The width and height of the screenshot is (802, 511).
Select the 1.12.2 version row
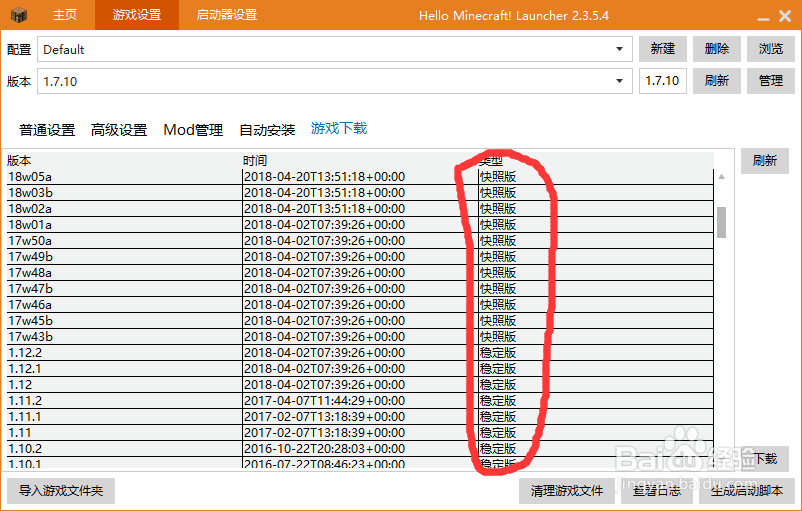pos(360,353)
